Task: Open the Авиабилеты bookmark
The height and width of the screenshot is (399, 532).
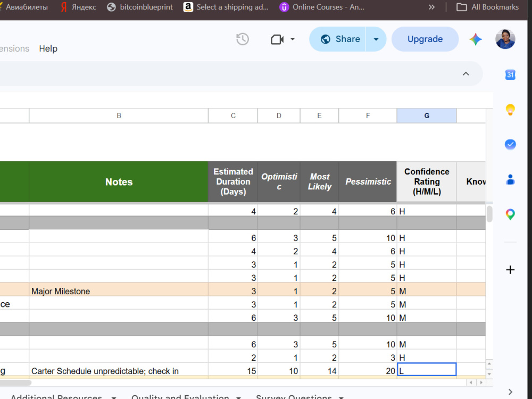Action: (24, 7)
